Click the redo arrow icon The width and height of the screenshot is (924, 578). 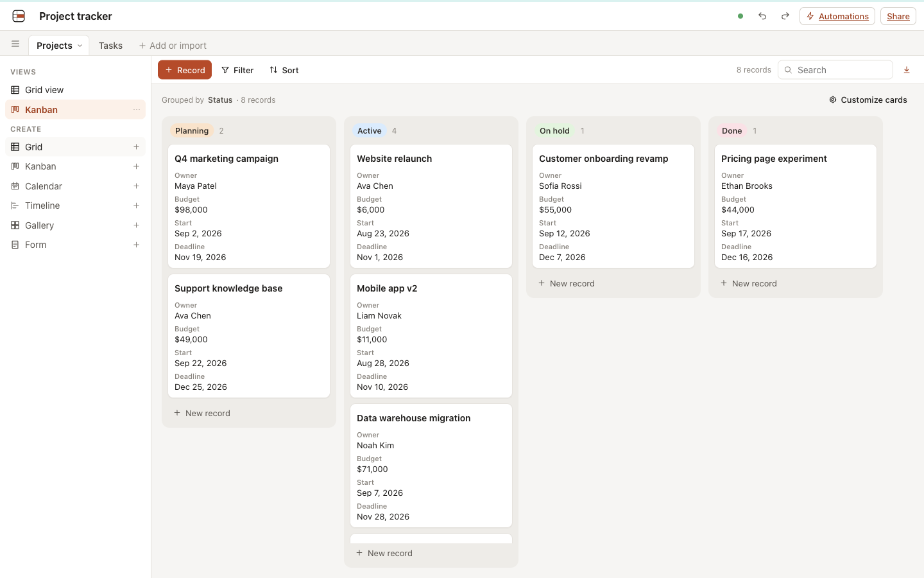[x=785, y=16]
